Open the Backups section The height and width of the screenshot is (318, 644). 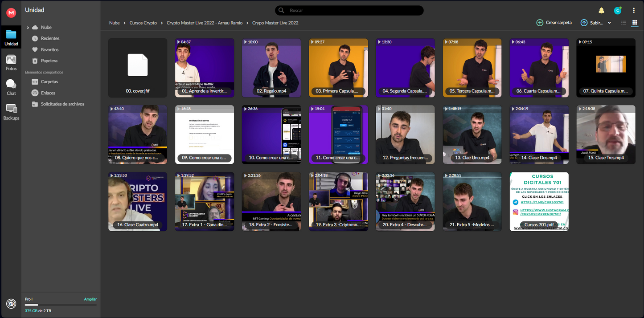coord(11,112)
